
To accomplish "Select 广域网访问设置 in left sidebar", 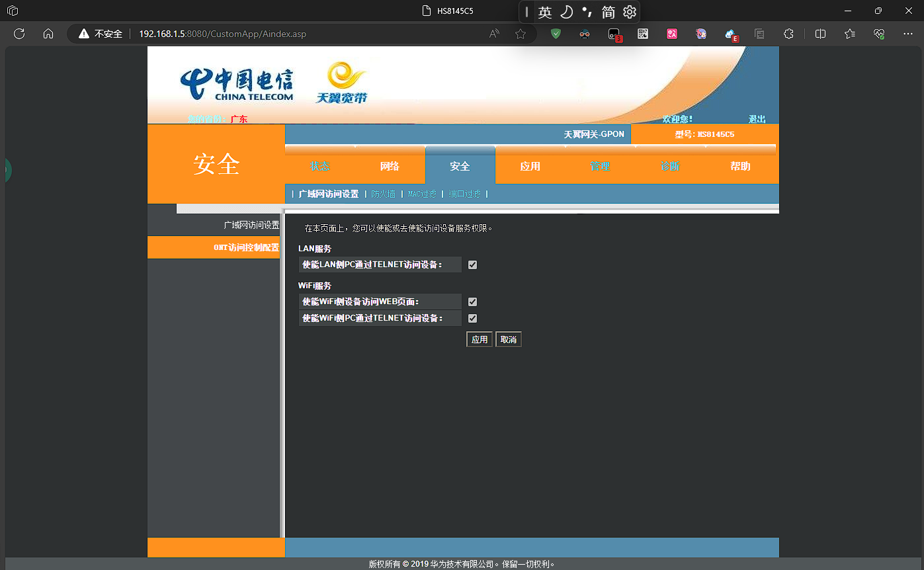I will point(251,225).
